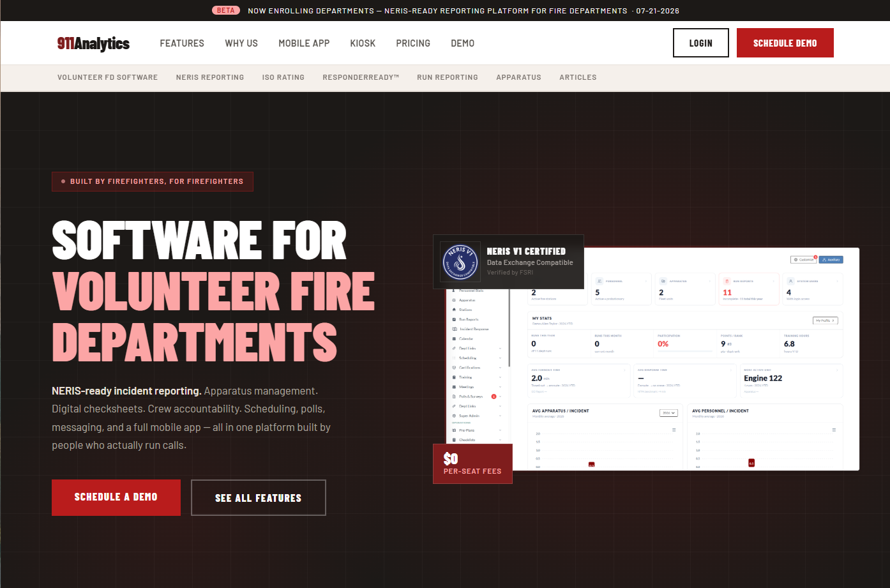Open the 2026 year dropdown on chart

click(668, 413)
